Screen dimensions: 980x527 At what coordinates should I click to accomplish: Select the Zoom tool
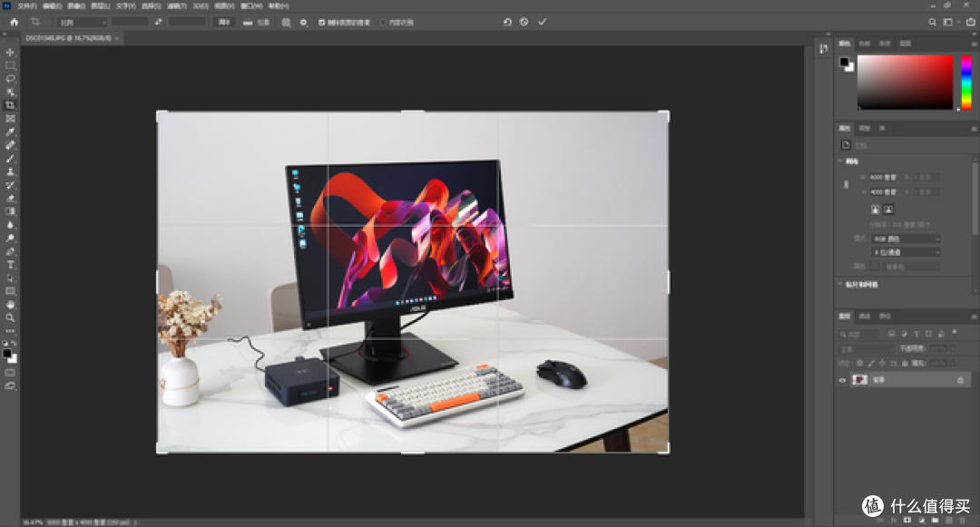pyautogui.click(x=10, y=317)
